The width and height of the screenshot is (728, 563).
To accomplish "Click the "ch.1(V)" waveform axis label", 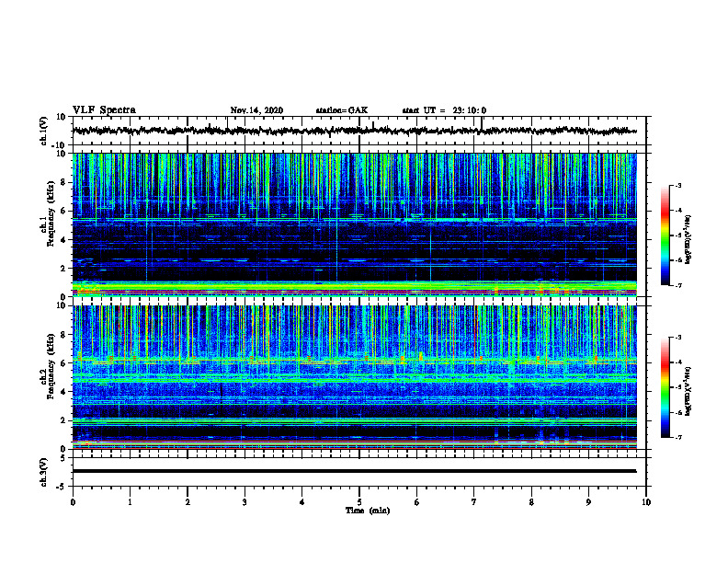I will (x=44, y=131).
